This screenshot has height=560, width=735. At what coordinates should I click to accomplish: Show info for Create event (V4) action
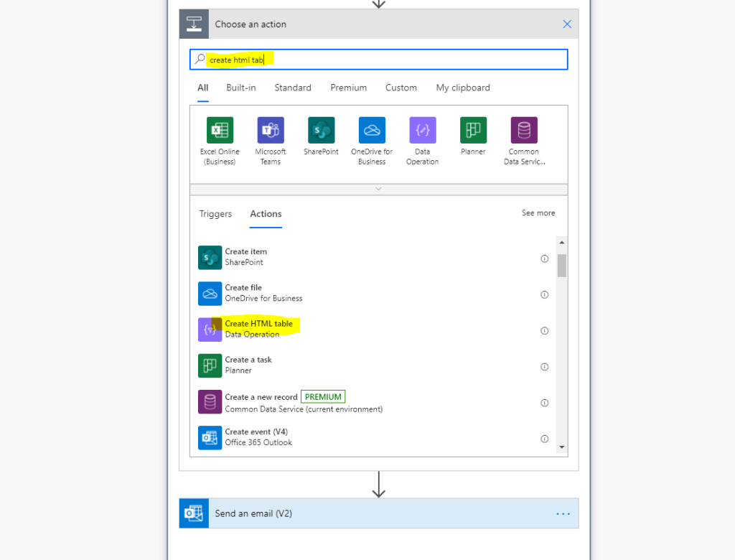pos(544,439)
